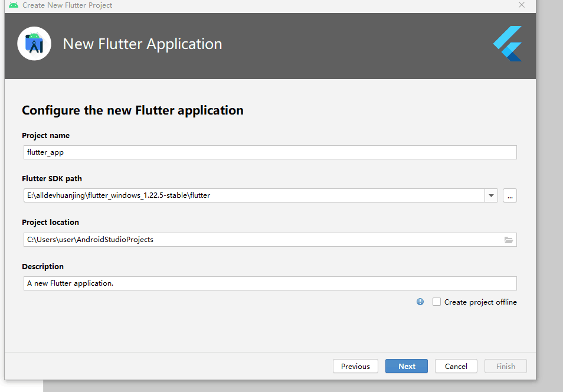Enable the Create project offline checkbox
The height and width of the screenshot is (392, 563).
(x=437, y=302)
